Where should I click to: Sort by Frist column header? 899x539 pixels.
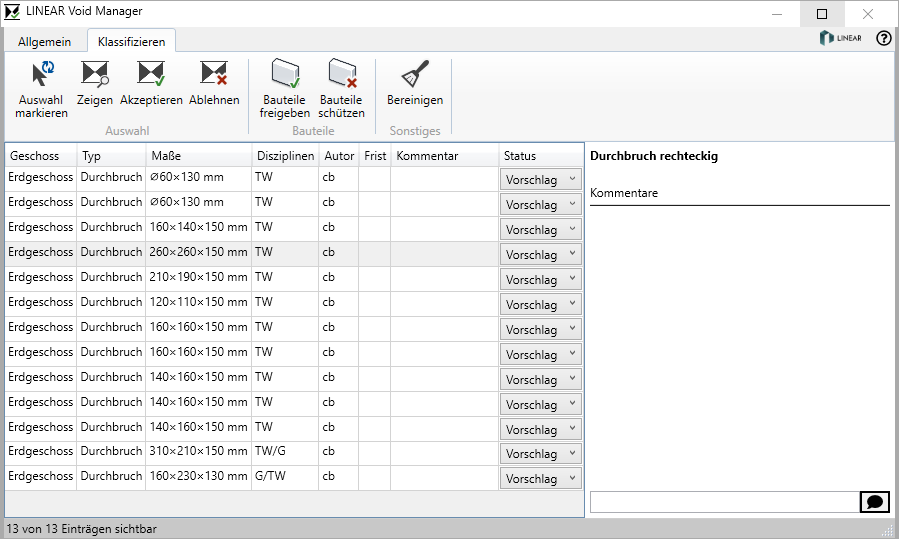[x=375, y=156]
